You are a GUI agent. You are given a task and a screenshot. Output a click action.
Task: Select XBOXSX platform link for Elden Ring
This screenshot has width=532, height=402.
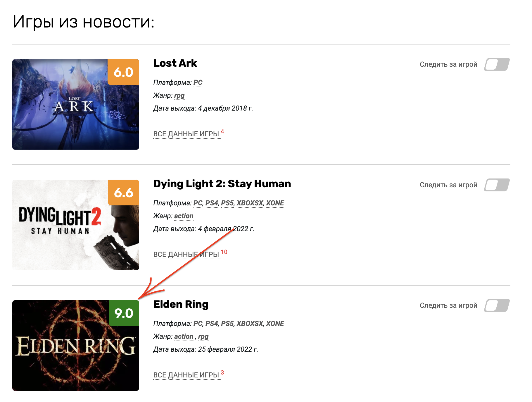250,324
